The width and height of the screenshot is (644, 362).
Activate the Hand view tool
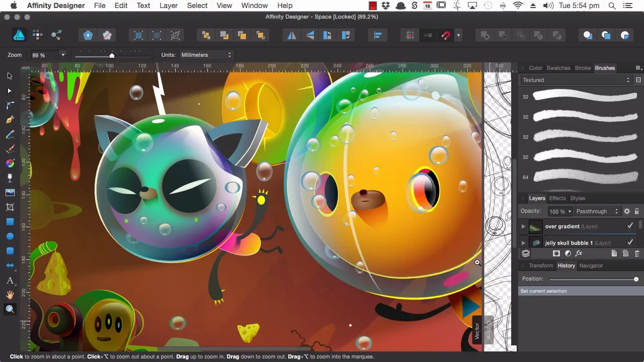click(10, 295)
